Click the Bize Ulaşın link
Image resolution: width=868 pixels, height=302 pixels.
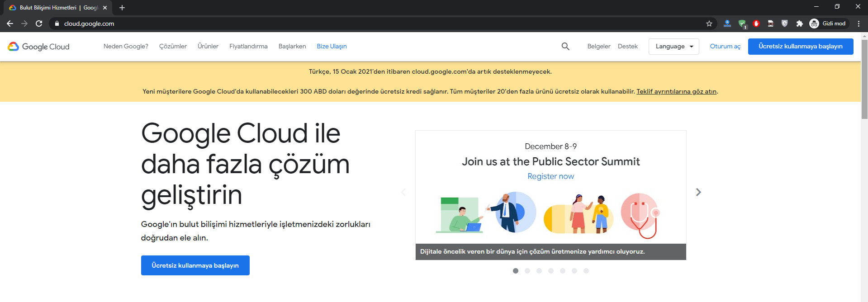(332, 46)
